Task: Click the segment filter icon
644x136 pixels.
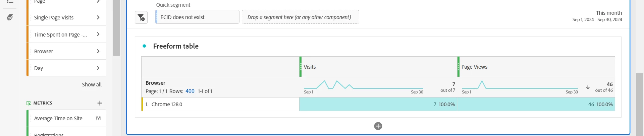Action: pyautogui.click(x=141, y=17)
